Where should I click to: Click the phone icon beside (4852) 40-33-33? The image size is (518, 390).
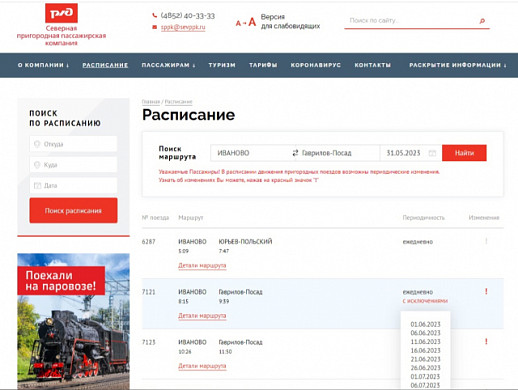pyautogui.click(x=154, y=15)
